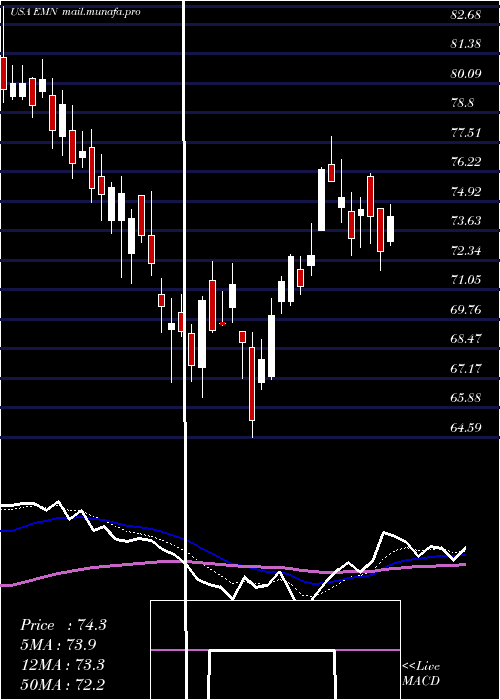Screen dimensions: 500x700
Task: Click the 68.47 price axis label
Action: coord(466,339)
